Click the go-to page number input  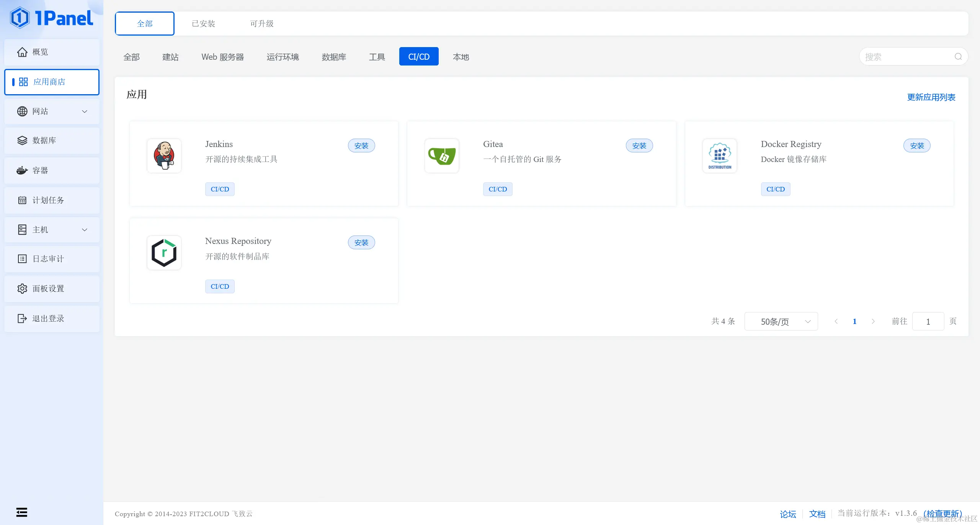928,322
